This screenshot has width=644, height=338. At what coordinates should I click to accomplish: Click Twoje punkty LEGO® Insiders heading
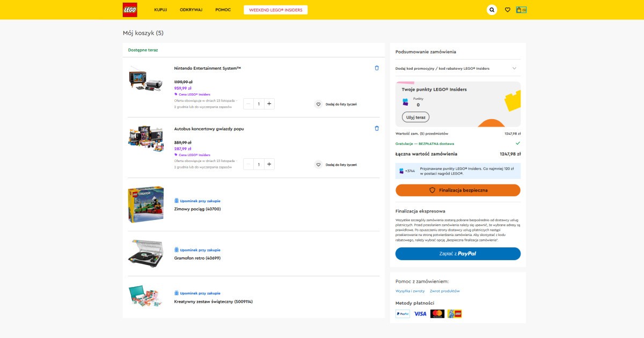point(434,89)
